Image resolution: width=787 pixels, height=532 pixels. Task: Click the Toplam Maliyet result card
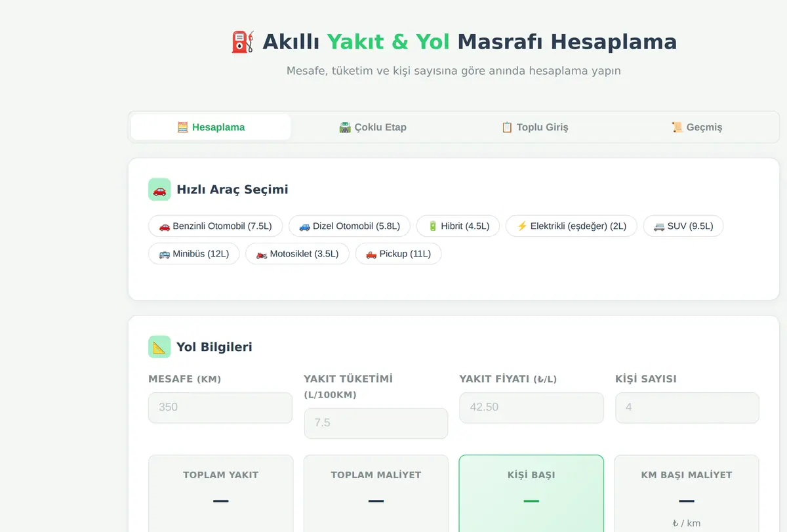tap(376, 493)
